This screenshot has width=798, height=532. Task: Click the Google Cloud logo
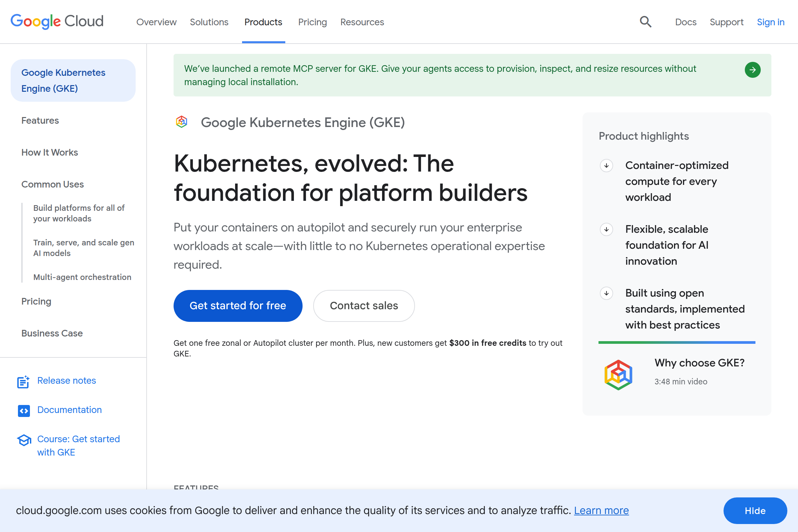(x=57, y=21)
